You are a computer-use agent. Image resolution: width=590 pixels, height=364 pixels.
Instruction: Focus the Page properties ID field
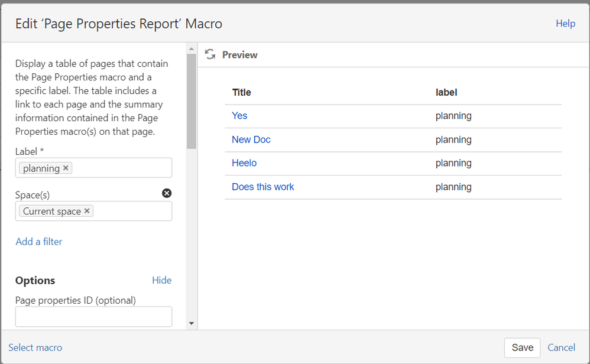pos(93,317)
